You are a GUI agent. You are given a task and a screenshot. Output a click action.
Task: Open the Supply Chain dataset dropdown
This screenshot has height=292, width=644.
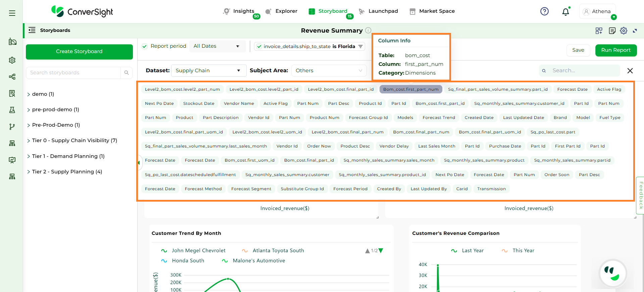[208, 71]
